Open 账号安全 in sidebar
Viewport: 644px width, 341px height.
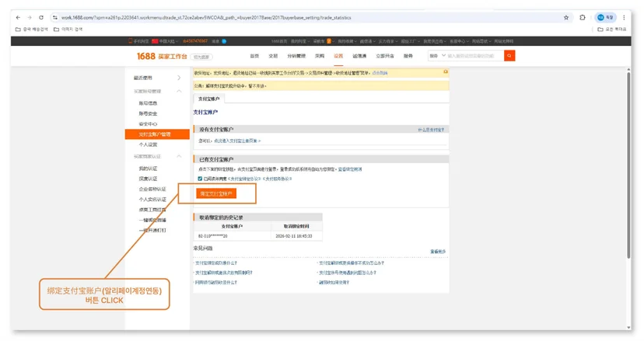[148, 113]
